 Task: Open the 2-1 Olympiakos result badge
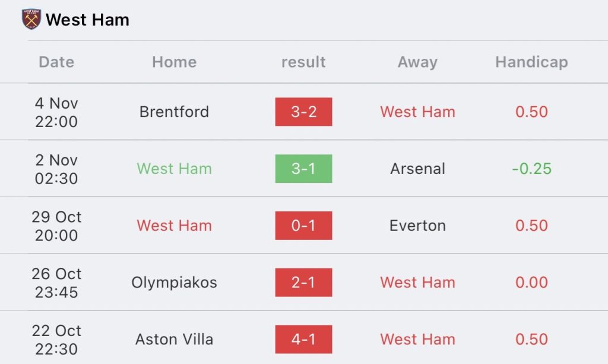tap(303, 283)
